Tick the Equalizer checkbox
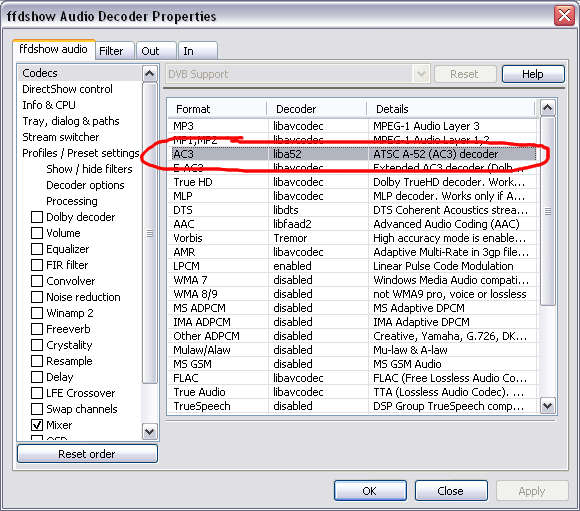Viewport: 580px width, 511px height. click(37, 249)
